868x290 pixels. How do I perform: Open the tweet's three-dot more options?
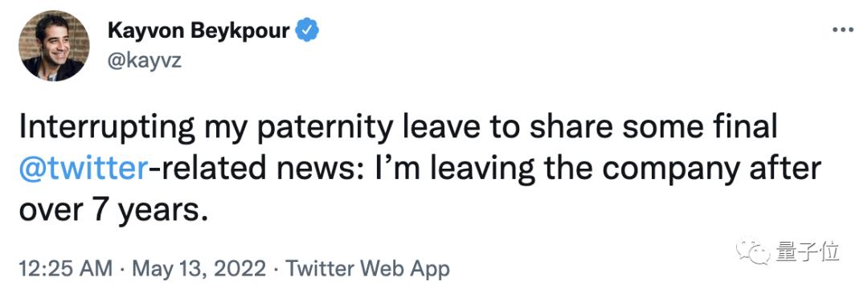842,30
